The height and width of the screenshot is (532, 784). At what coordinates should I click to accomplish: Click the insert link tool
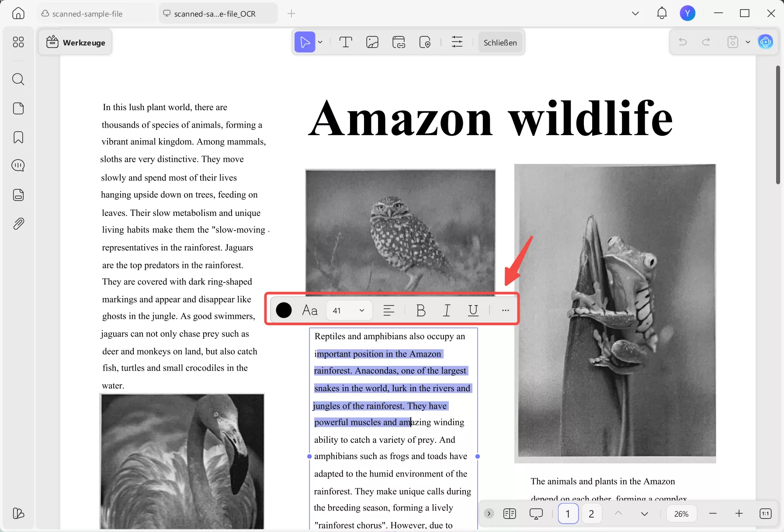(399, 42)
